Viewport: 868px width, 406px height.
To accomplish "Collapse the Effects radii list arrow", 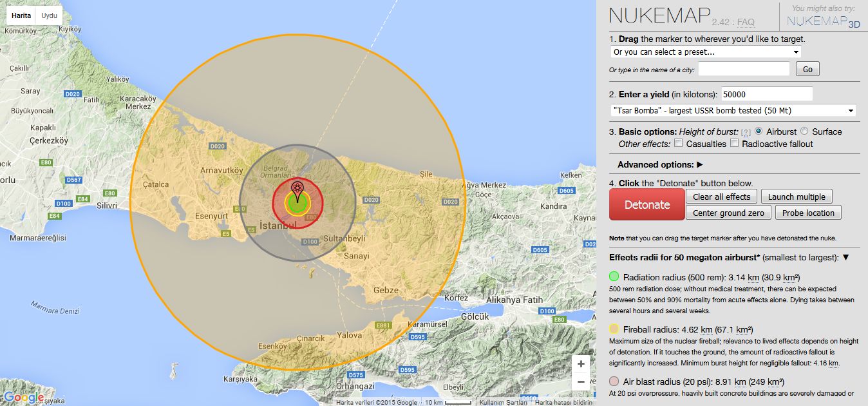I will point(846,257).
